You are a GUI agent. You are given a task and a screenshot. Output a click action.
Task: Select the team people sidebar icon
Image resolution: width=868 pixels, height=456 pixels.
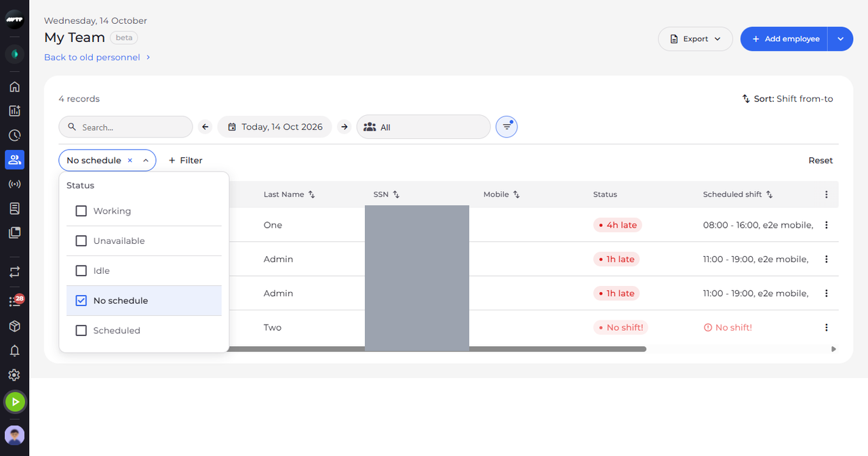click(x=14, y=160)
